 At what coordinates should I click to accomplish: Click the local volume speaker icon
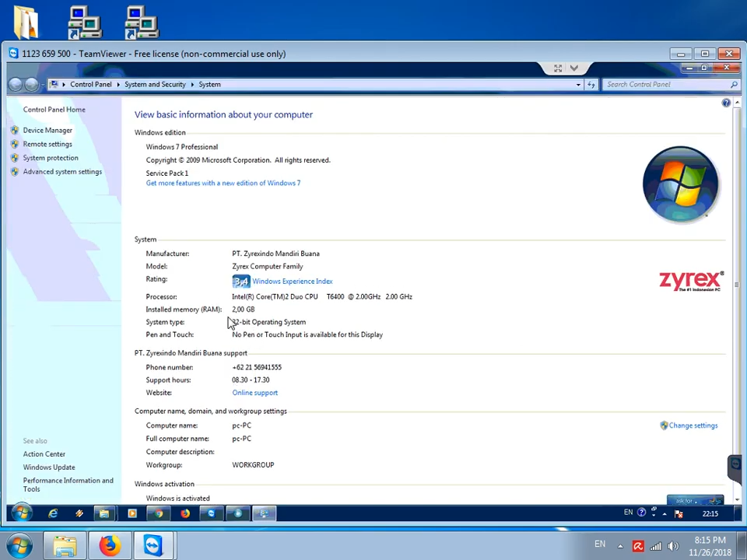673,546
